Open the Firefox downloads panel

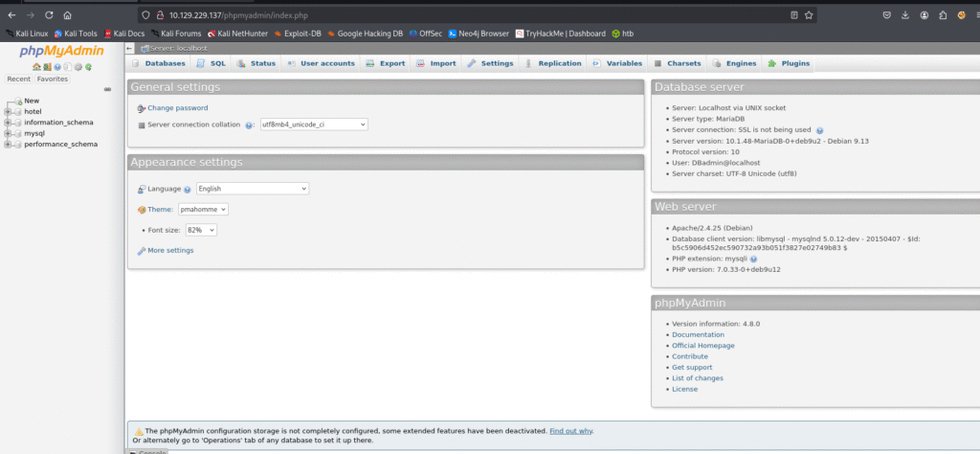tap(905, 15)
